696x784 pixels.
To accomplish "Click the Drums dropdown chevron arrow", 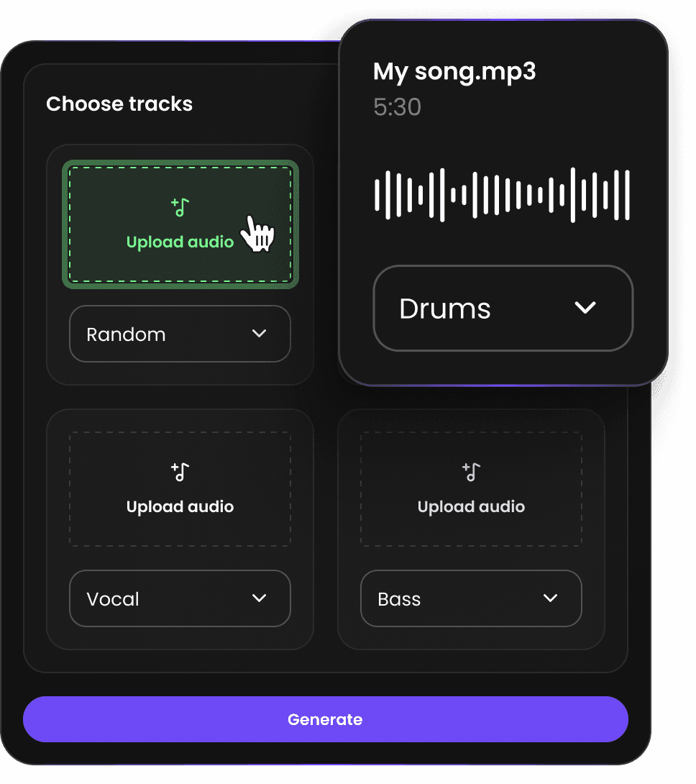I will 585,308.
